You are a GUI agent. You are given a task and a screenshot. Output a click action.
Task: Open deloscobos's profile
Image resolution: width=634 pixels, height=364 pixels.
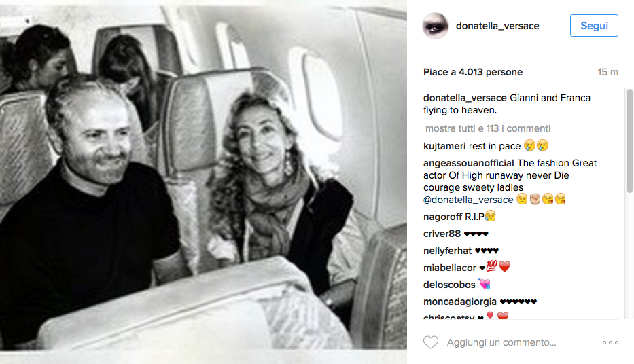(449, 285)
